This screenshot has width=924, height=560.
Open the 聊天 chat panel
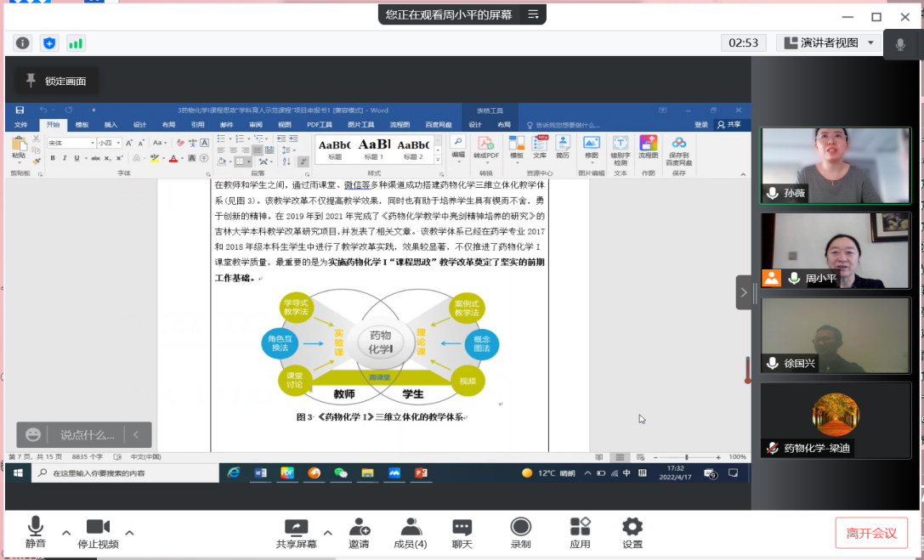pos(462,533)
